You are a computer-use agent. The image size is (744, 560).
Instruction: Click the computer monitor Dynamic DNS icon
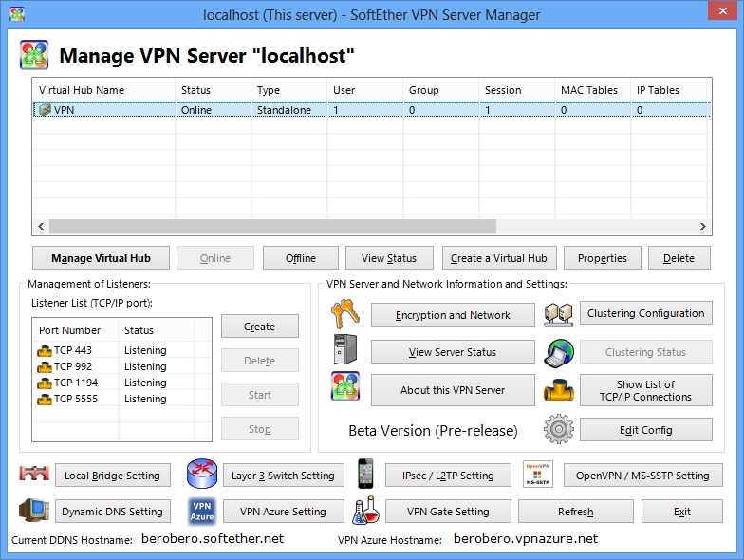[x=34, y=511]
